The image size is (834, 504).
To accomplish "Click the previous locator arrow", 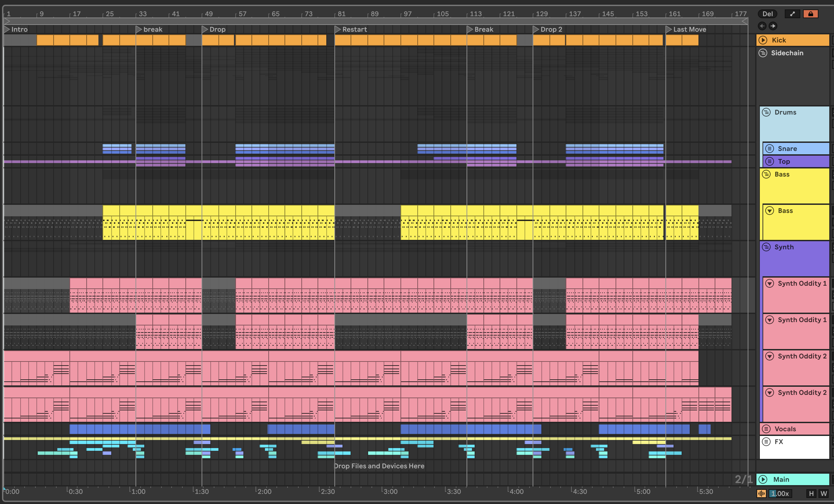I will (x=762, y=26).
